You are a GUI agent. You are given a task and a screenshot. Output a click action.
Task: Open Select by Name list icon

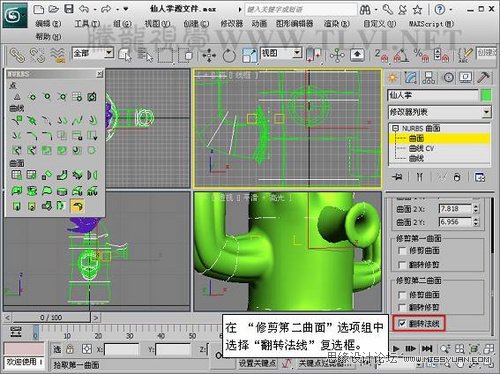145,55
